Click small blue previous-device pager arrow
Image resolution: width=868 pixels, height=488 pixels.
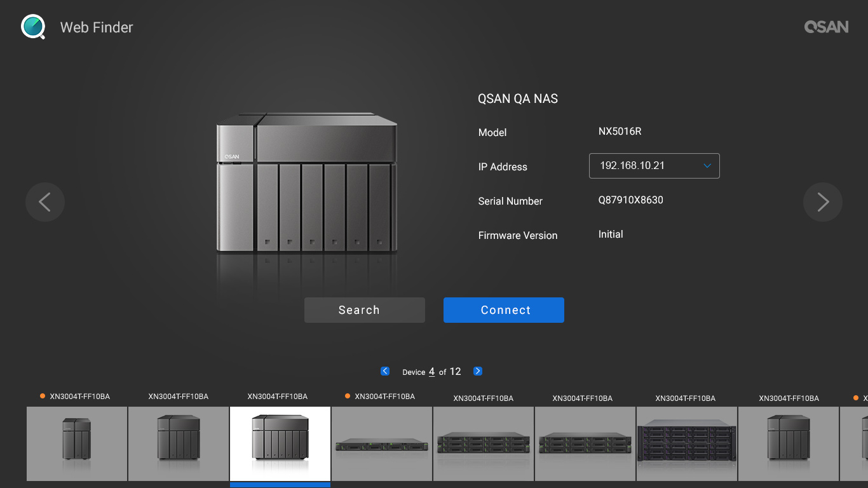(x=385, y=371)
